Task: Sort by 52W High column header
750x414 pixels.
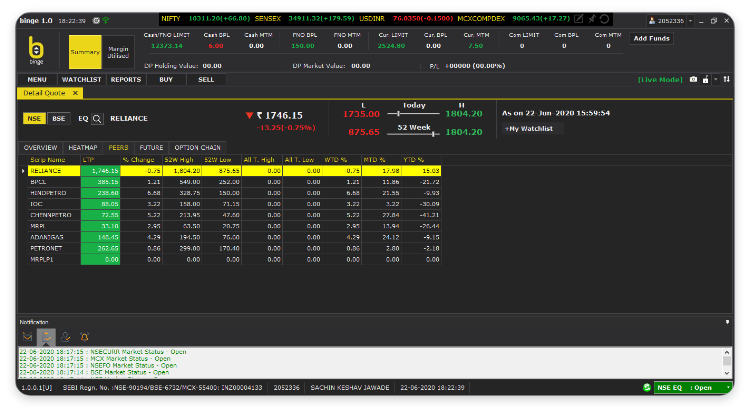Action: (182, 160)
